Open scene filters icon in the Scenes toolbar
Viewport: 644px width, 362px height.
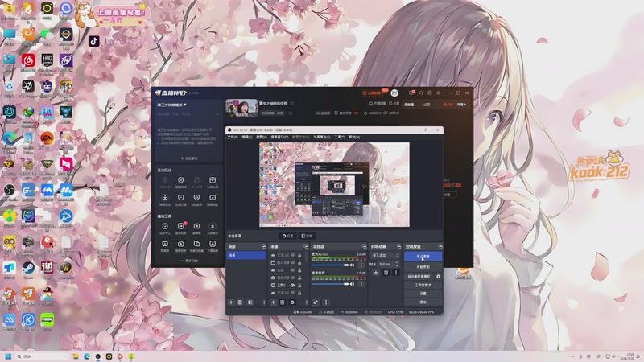[x=250, y=302]
